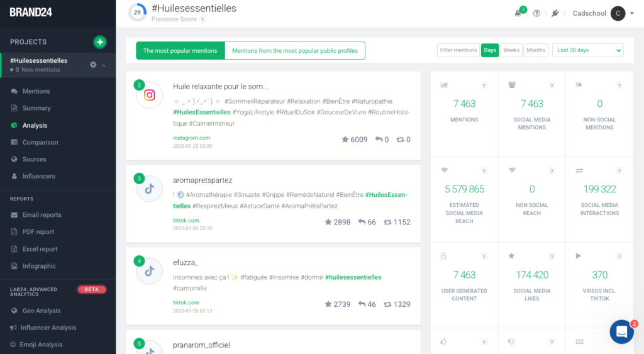The image size is (644, 354).
Task: Click help icon on Non-Social Mentions card
Action: coord(619,86)
